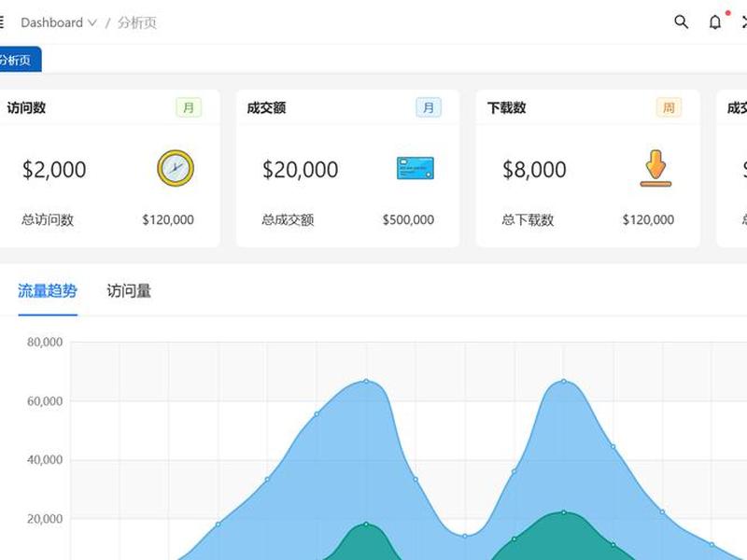This screenshot has height=560, width=747.
Task: Click the 成交额 card title
Action: point(266,107)
